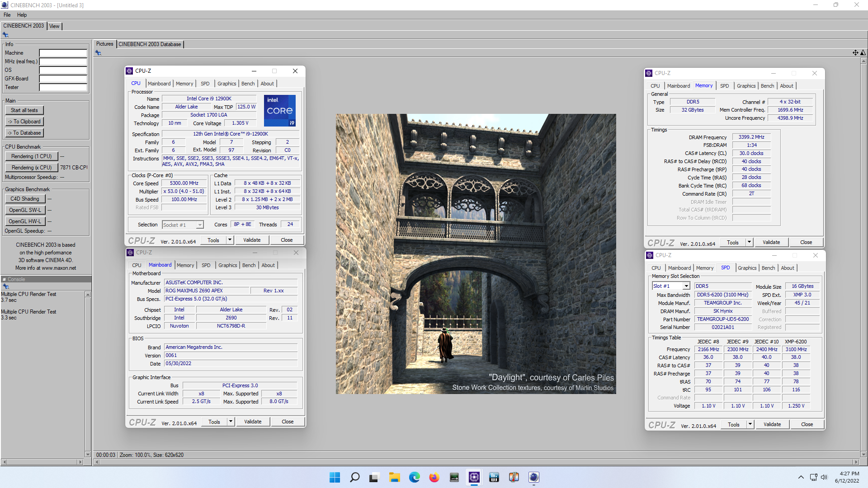Expand Socket #1 selection dropdown
Screen dimensions: 868x488
[200, 225]
